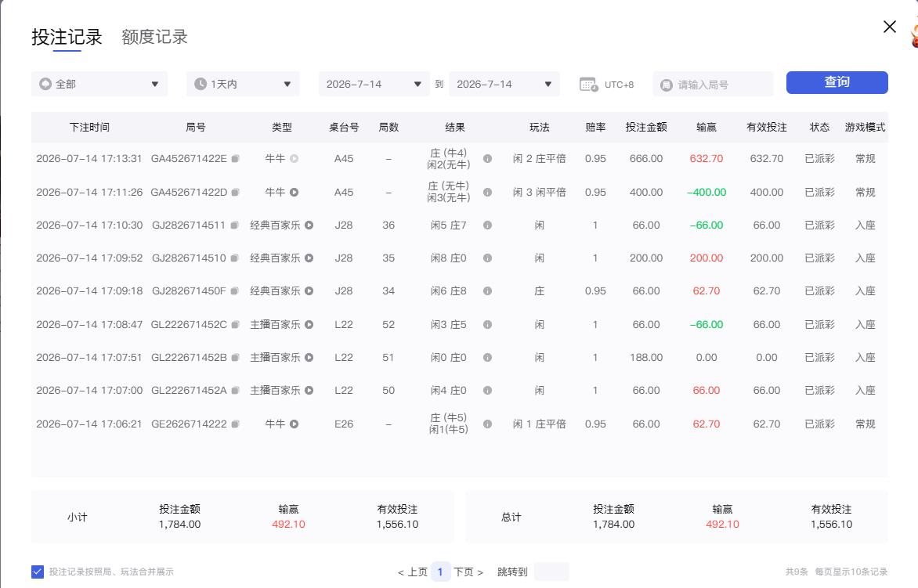Close the betting records dialog
Screen dimensions: 918x588
pyautogui.click(x=889, y=27)
